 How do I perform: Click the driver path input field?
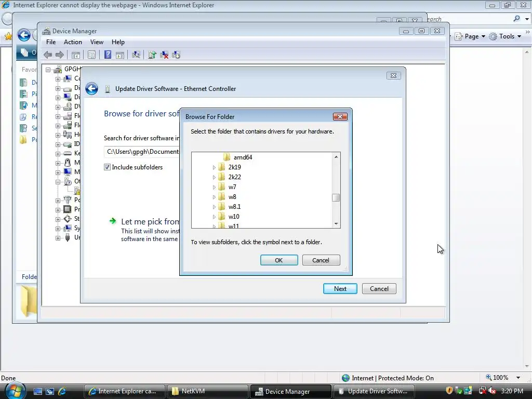click(x=142, y=152)
